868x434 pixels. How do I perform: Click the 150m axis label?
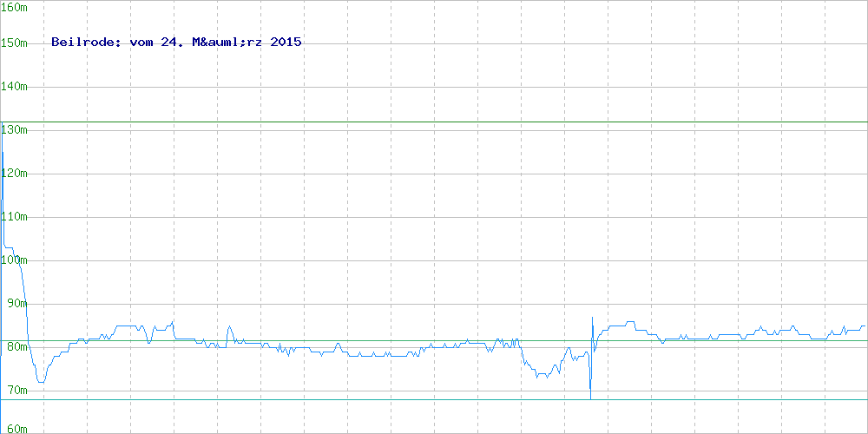tap(15, 43)
